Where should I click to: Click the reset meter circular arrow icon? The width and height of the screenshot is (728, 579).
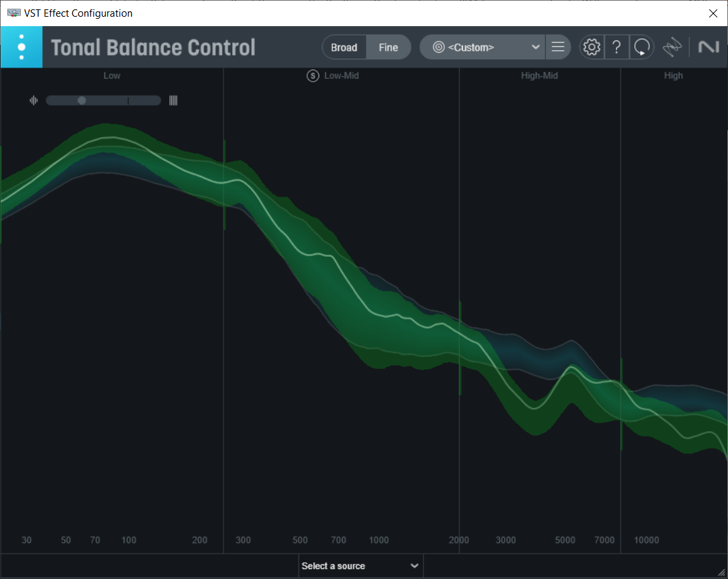[642, 47]
